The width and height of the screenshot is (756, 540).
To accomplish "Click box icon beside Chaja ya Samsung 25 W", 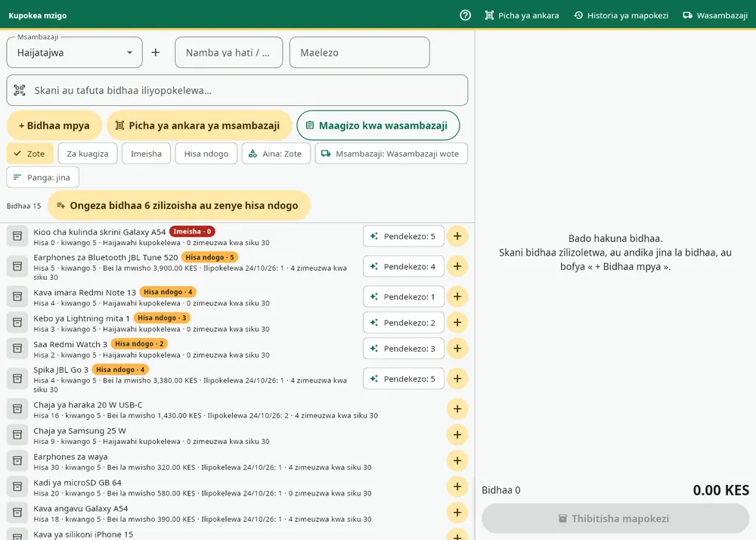I will [x=17, y=435].
